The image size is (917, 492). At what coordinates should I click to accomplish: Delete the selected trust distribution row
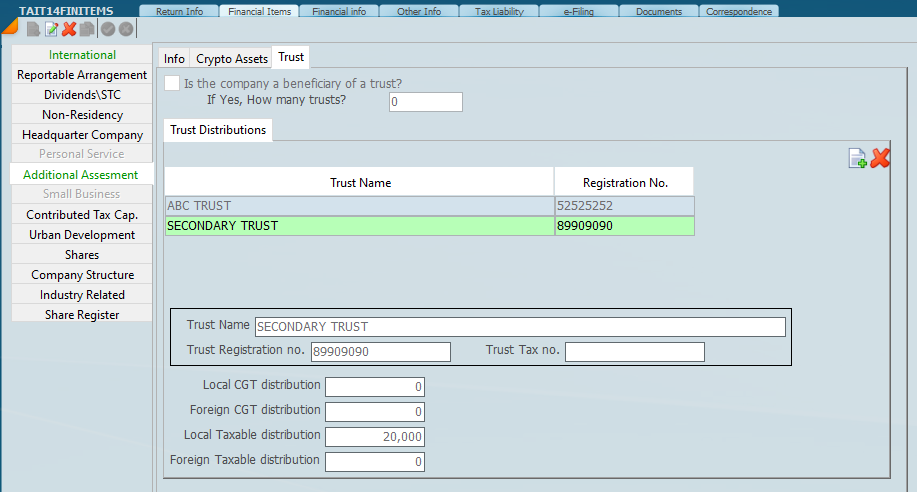point(880,158)
